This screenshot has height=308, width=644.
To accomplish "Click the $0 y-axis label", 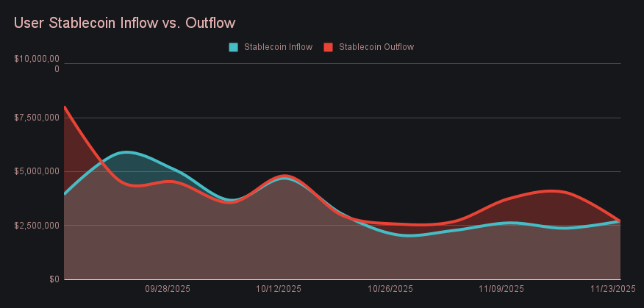I will 54,279.
